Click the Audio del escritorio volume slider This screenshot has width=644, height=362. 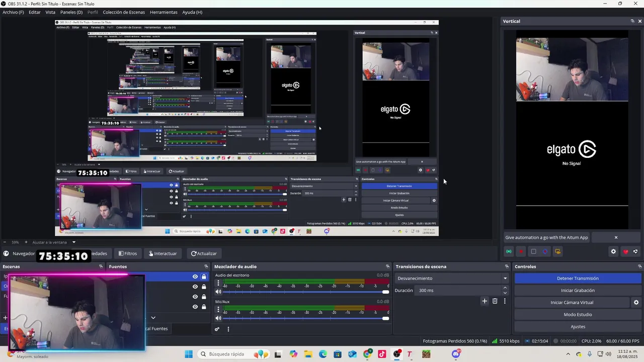[x=306, y=292]
